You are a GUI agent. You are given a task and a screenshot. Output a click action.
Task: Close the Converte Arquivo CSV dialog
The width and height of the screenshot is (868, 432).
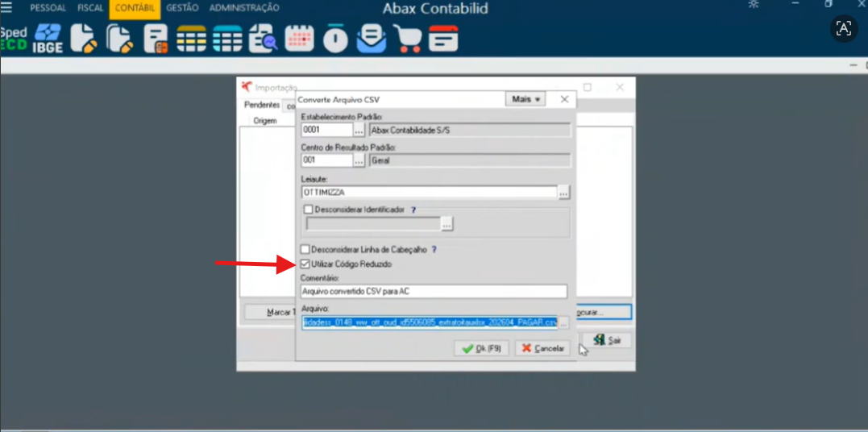(x=565, y=99)
